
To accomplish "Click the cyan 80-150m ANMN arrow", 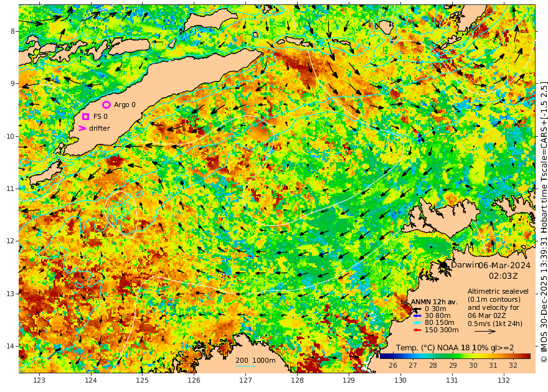I will (417, 323).
